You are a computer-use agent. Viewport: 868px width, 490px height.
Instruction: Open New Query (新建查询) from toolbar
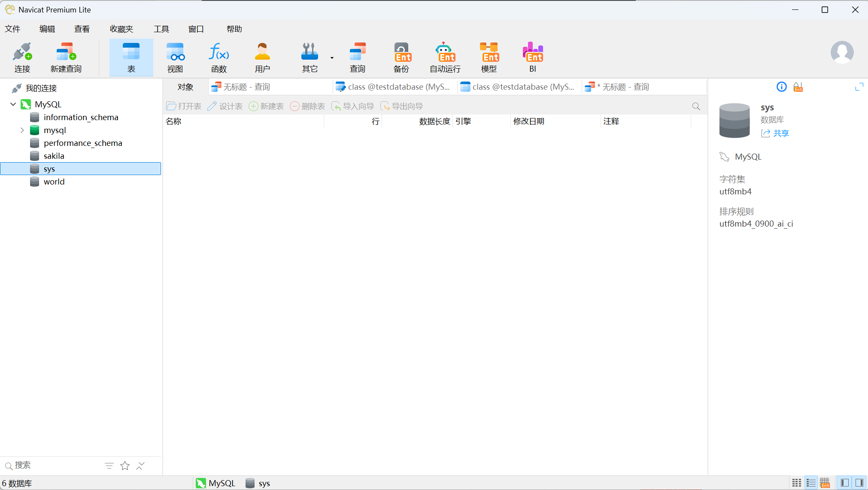click(x=66, y=57)
